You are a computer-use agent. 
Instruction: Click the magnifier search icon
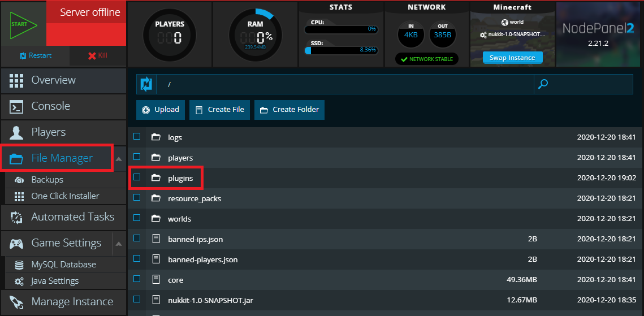(x=543, y=84)
